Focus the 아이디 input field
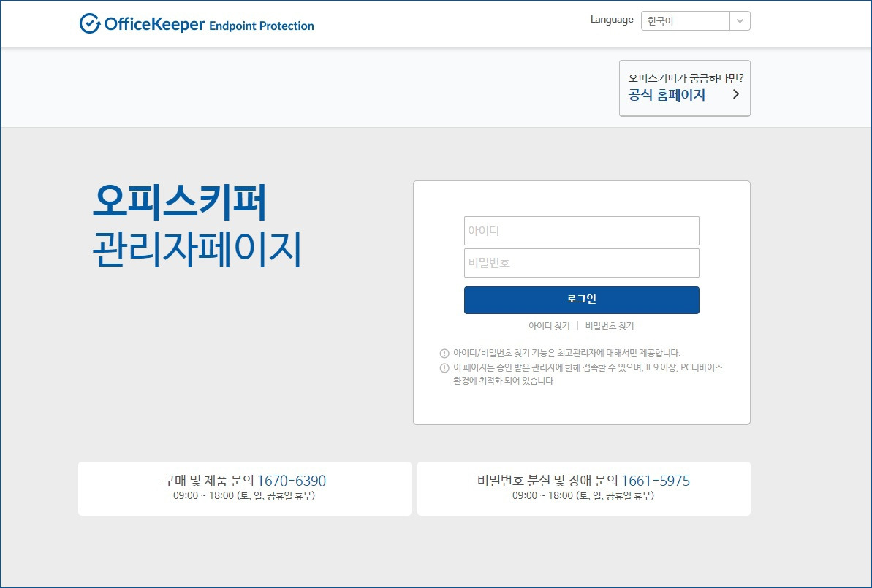Viewport: 872px width, 588px height. pyautogui.click(x=582, y=231)
